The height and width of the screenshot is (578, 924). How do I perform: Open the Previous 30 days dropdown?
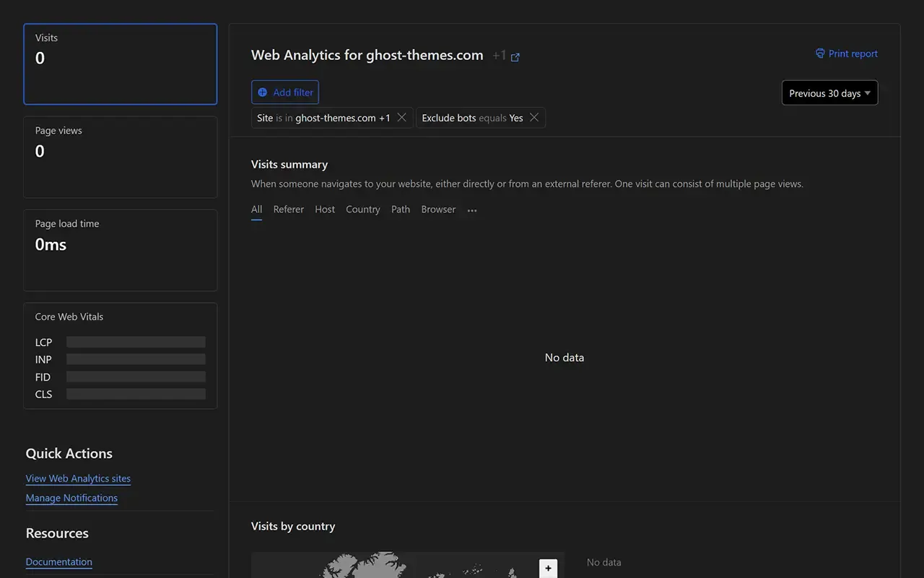pyautogui.click(x=830, y=93)
